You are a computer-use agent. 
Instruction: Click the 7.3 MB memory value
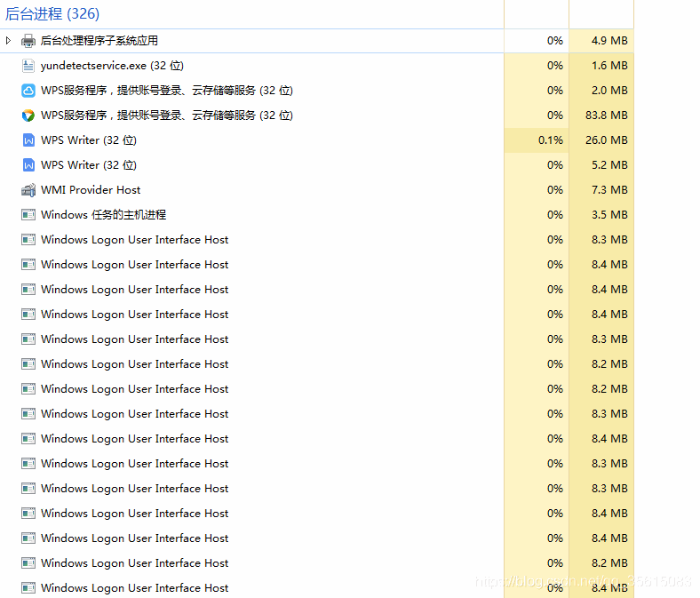click(609, 190)
